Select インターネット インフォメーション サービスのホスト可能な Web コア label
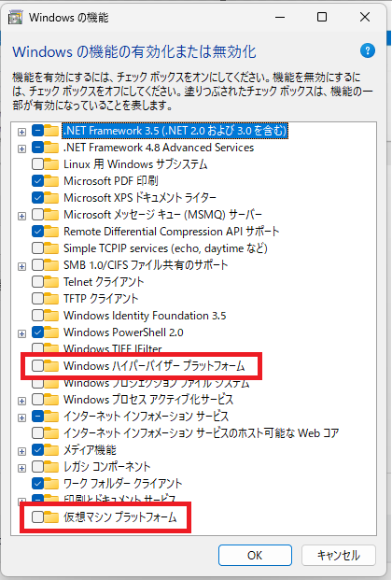Viewport: 392px width, 580px height. 202,433
